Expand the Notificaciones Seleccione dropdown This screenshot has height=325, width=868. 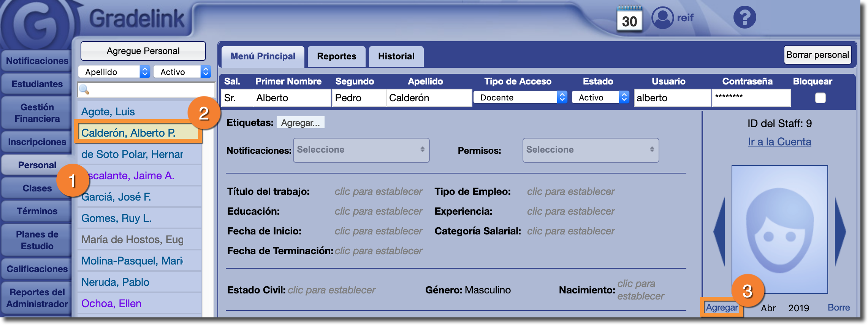coord(361,150)
